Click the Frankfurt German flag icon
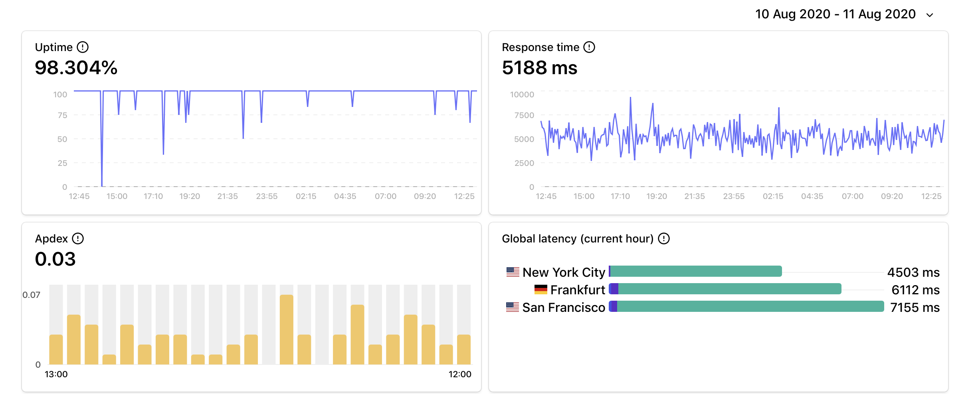980x394 pixels. (540, 290)
